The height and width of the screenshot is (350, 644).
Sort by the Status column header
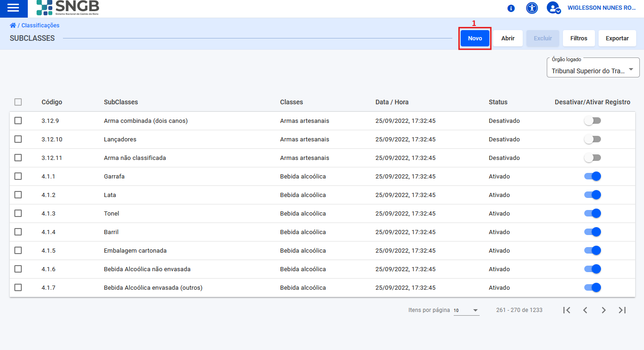point(498,102)
